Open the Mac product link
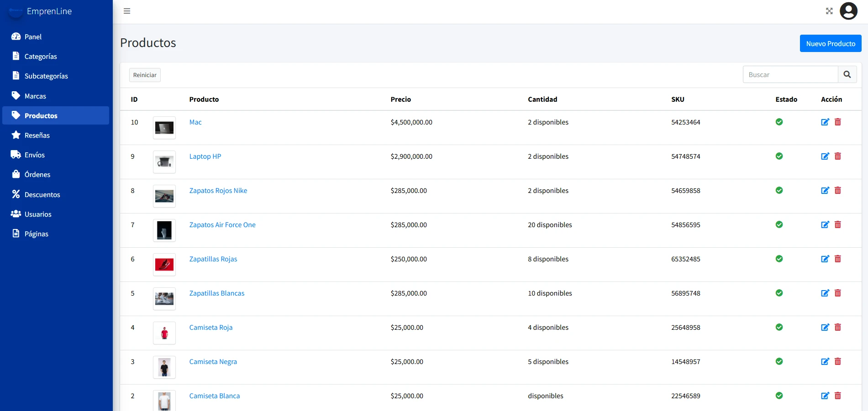The image size is (868, 411). (x=195, y=122)
